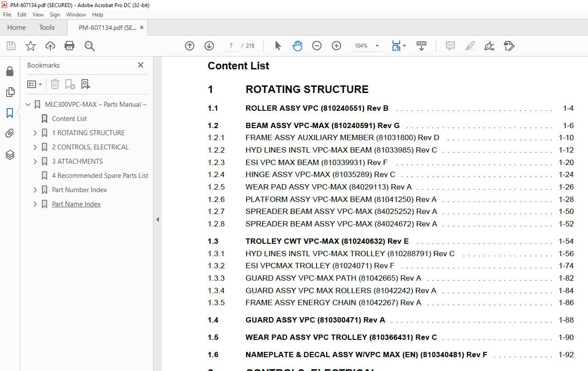The image size is (588, 371).
Task: Open the Layers panel icon
Action: pyautogui.click(x=10, y=154)
